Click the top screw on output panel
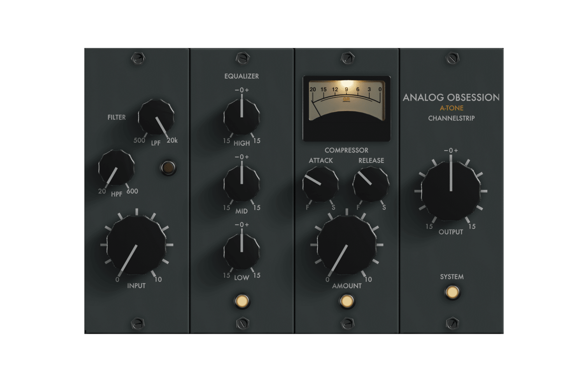The height and width of the screenshot is (382, 588). (453, 58)
